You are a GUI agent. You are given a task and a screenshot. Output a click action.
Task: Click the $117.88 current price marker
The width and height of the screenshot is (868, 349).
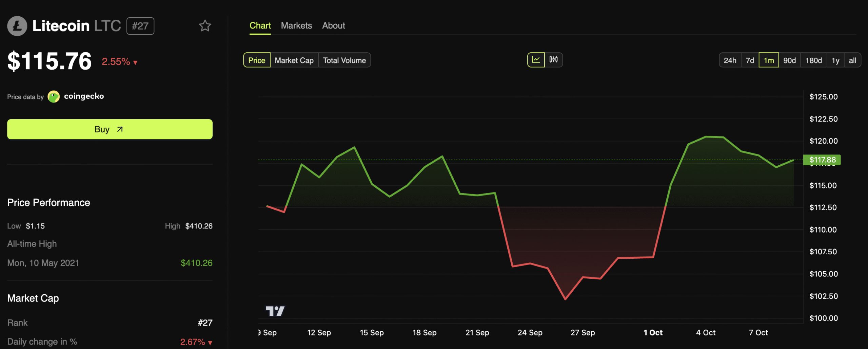click(822, 160)
